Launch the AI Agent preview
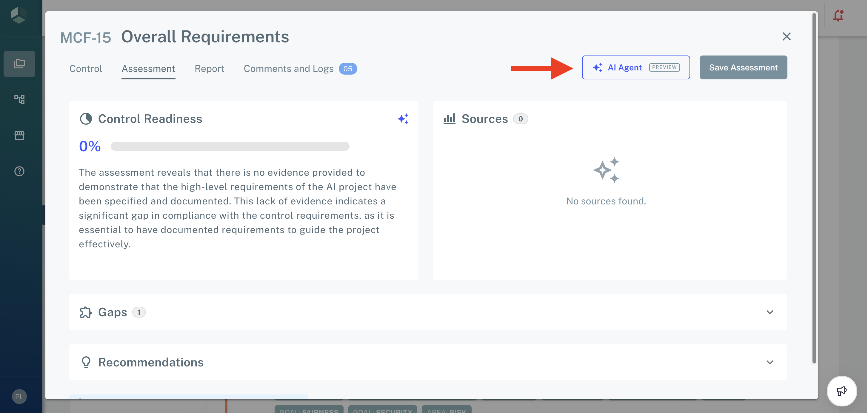Image resolution: width=868 pixels, height=413 pixels. click(x=635, y=67)
